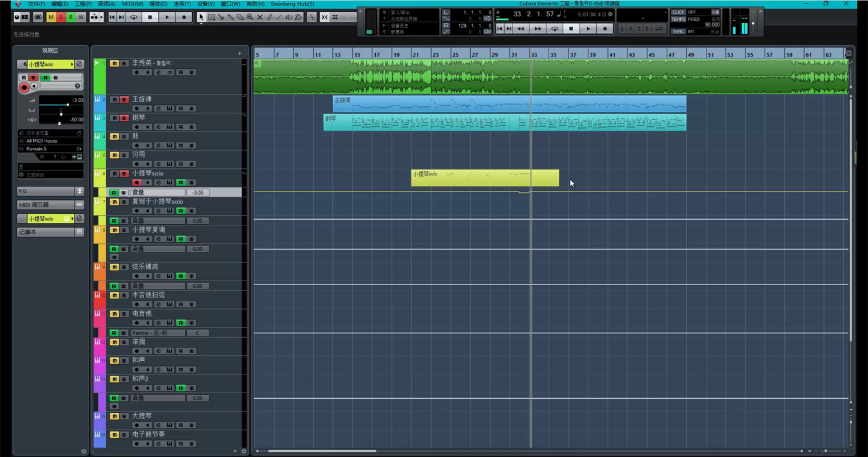Click Play in the top-left toolbar transport
This screenshot has height=457, width=868.
tap(167, 17)
